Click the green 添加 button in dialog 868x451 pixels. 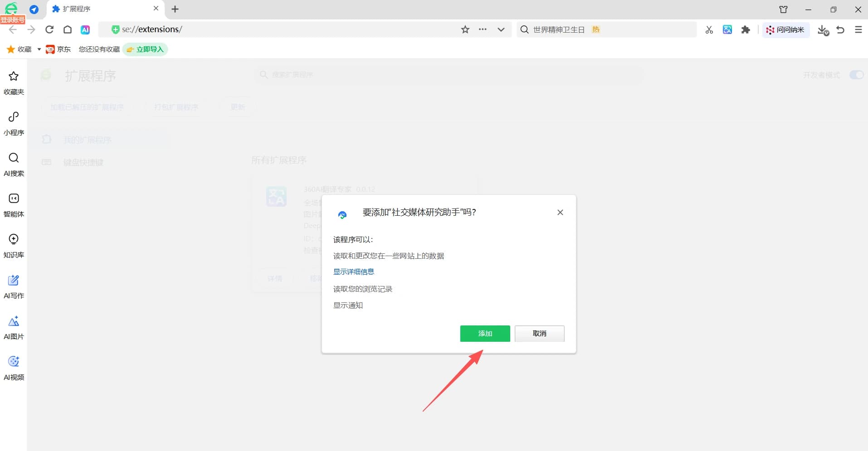click(x=485, y=334)
